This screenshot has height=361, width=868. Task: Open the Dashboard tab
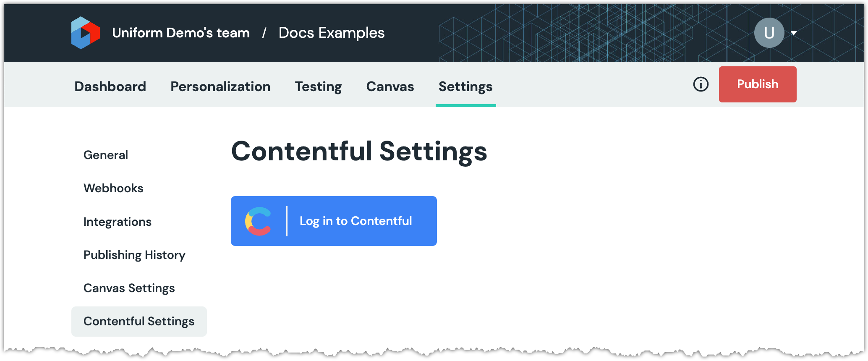(x=110, y=86)
